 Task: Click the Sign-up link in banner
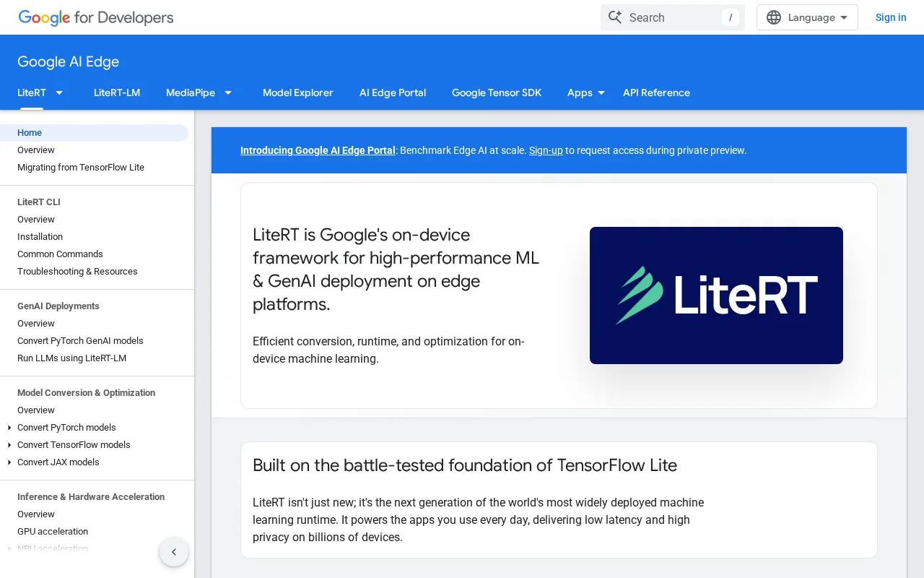click(x=546, y=150)
